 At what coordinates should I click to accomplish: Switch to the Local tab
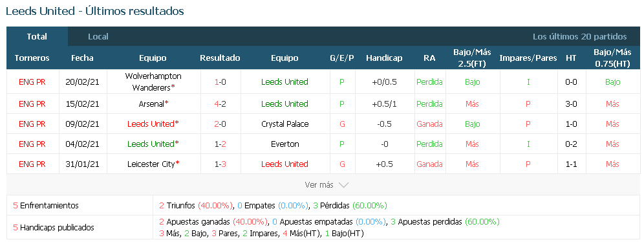pos(98,37)
